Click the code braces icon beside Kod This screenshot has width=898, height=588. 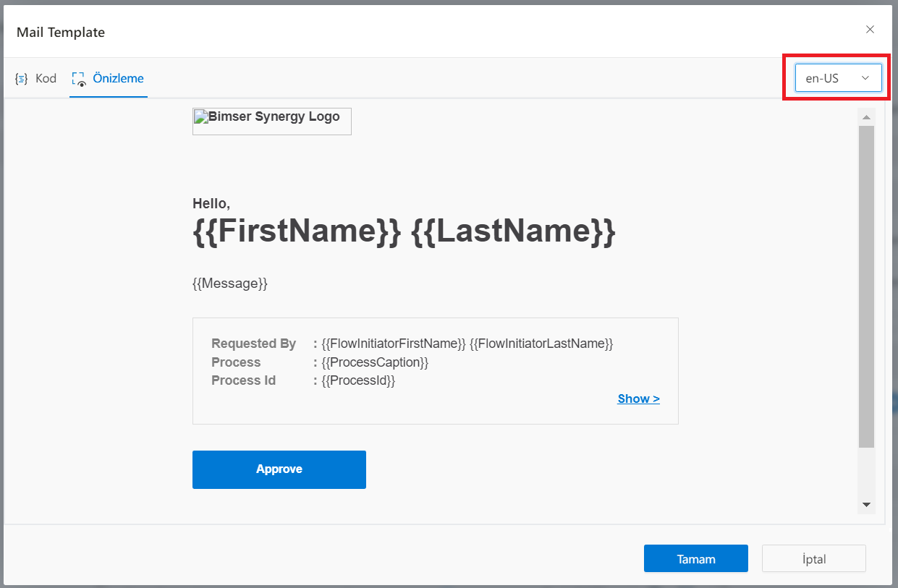click(22, 79)
